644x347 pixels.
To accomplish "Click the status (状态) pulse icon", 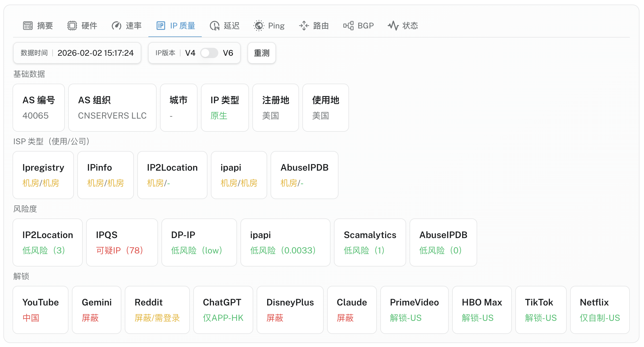I will point(393,26).
